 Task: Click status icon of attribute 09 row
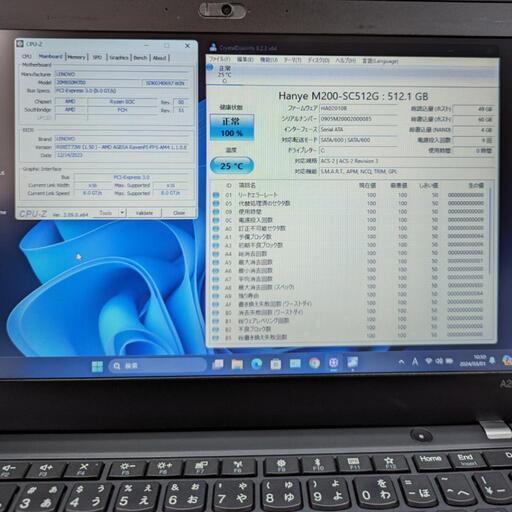point(216,212)
